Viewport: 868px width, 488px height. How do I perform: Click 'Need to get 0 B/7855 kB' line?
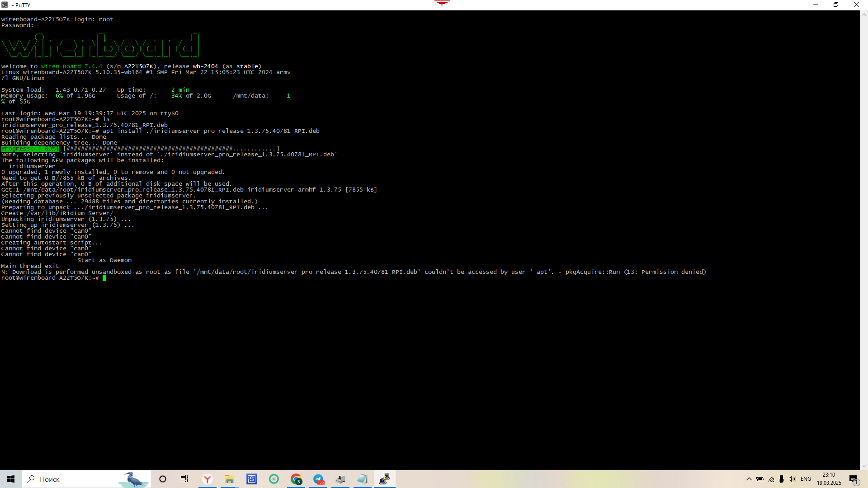click(66, 178)
